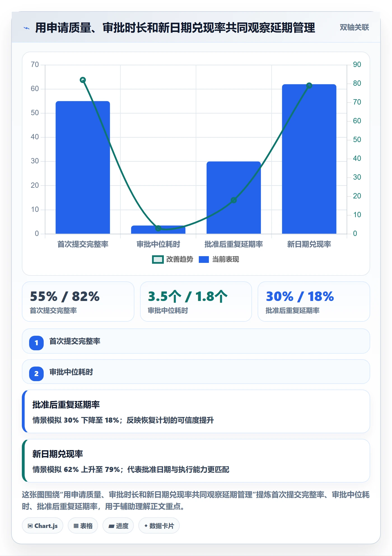Click the 首次提交完整率 x-axis label
Image resolution: width=392 pixels, height=556 pixels.
[x=83, y=244]
